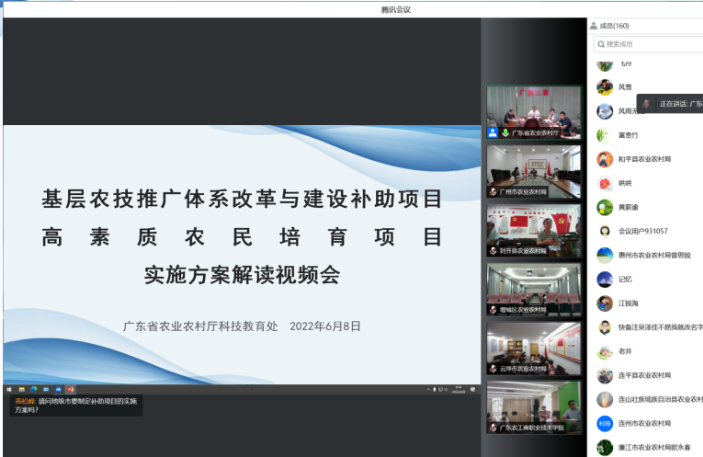Viewport: 703px width, 457px height.
Task: Click the blue 连州市农业农村局 avatar
Action: click(x=605, y=423)
